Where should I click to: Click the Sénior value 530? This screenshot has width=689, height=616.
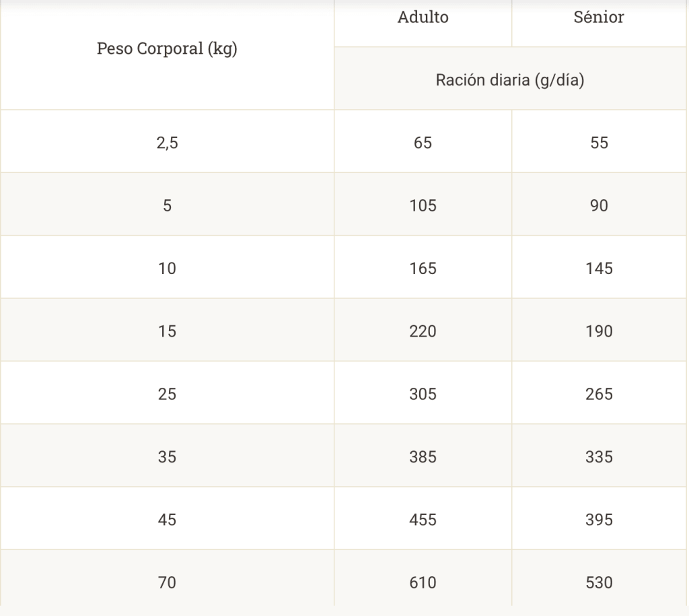pos(599,580)
